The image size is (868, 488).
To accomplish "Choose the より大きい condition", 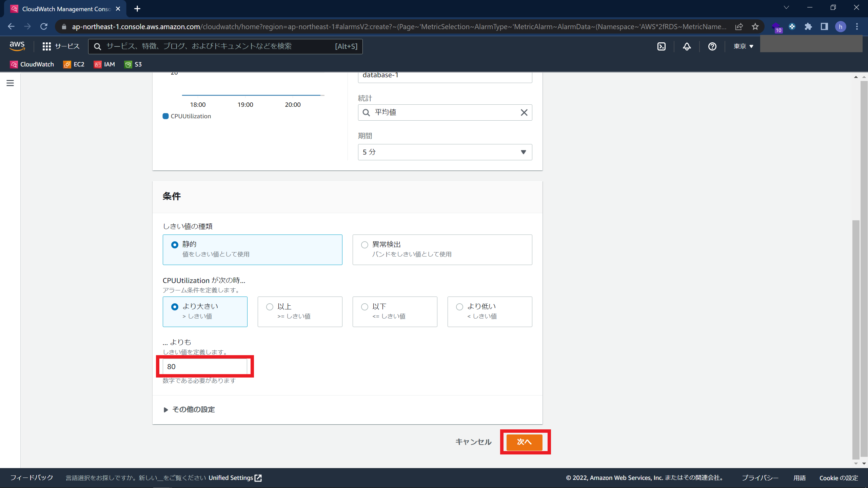I will pos(205,312).
